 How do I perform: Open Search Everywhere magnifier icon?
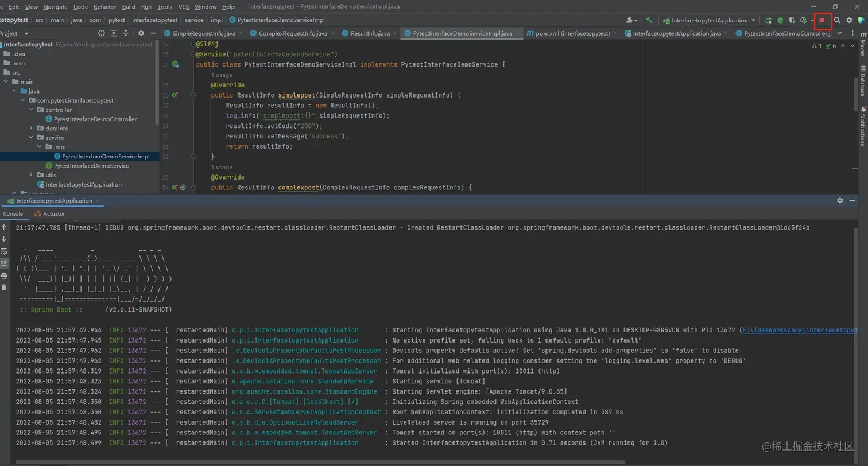click(x=837, y=20)
